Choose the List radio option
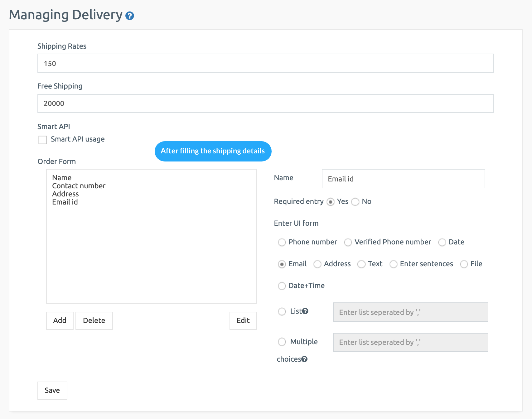This screenshot has height=419, width=532. [282, 311]
